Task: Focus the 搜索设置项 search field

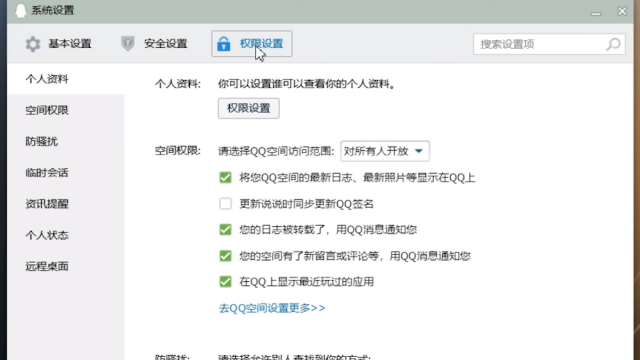Action: (549, 44)
